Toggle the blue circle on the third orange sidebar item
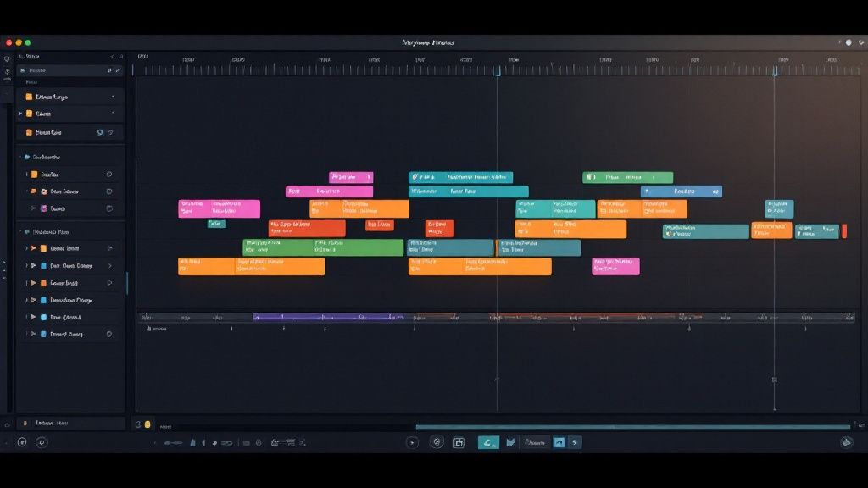The width and height of the screenshot is (868, 488). [100, 132]
